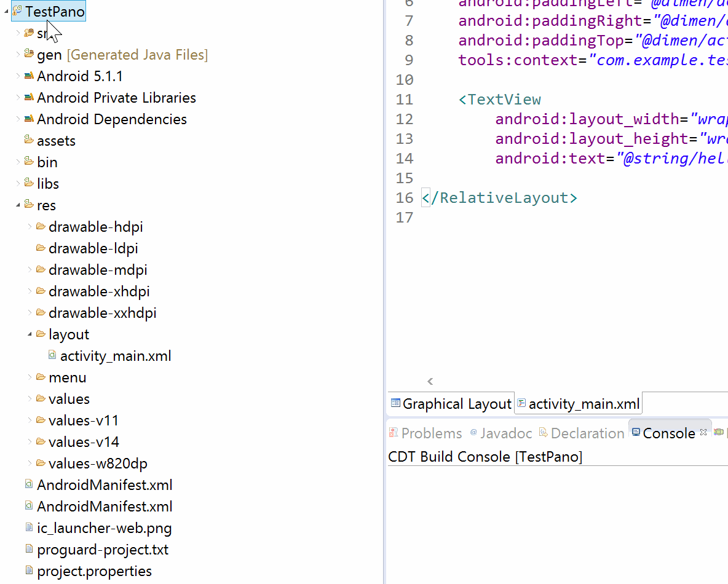Click the ic_launcher-web.png file icon
This screenshot has width=728, height=584.
tap(29, 527)
